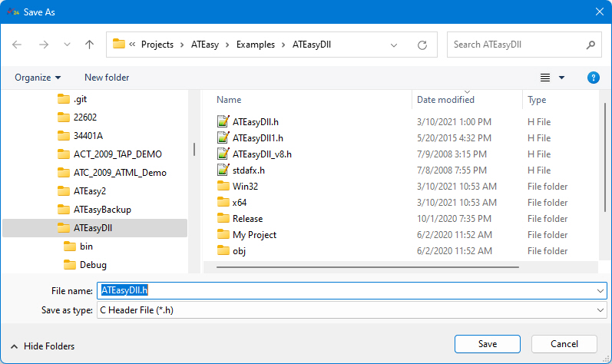Image resolution: width=612 pixels, height=364 pixels.
Task: Select ATEasyBackup in the folder tree
Action: (102, 210)
